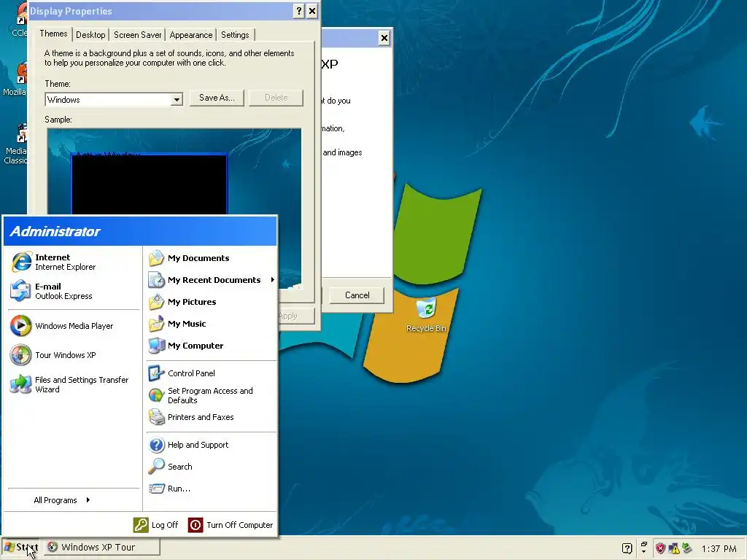Close the Display Properties dialog
The image size is (747, 560).
(312, 11)
